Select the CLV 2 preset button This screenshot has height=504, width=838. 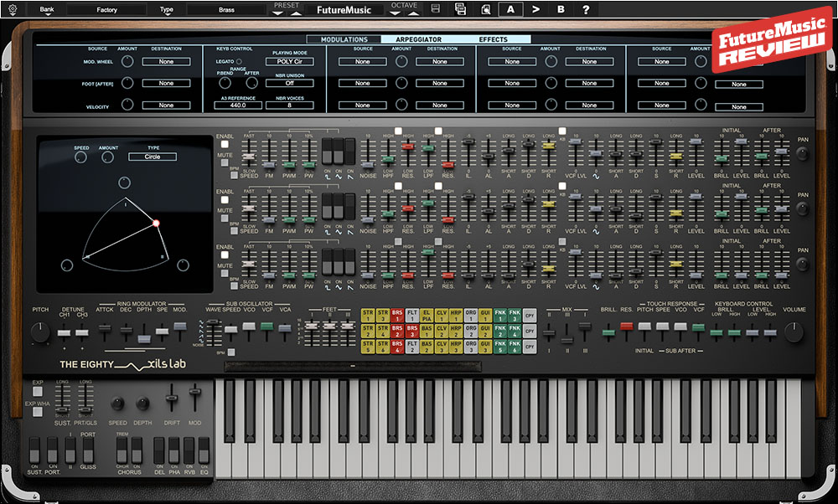click(x=441, y=331)
